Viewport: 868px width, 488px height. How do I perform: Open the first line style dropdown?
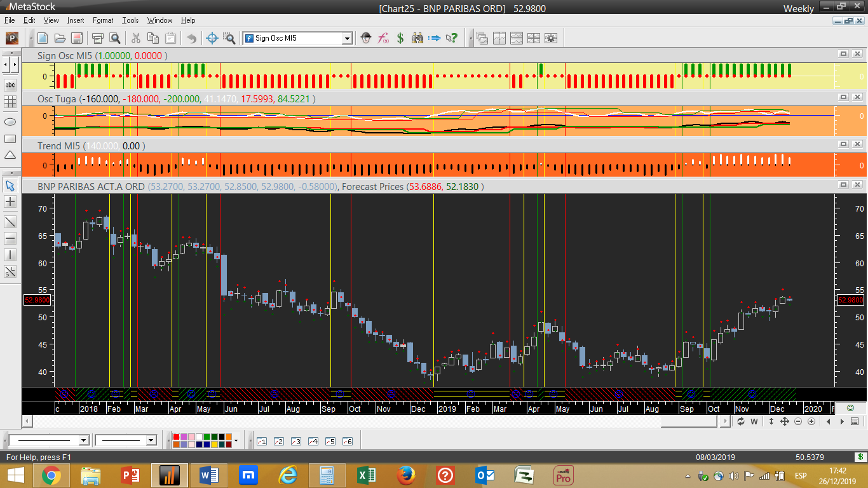[x=83, y=440]
